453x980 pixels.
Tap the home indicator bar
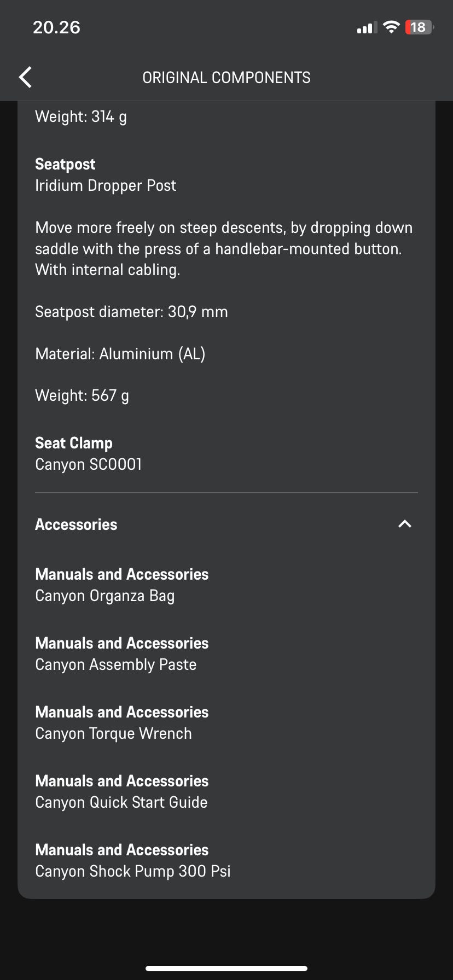point(226,968)
